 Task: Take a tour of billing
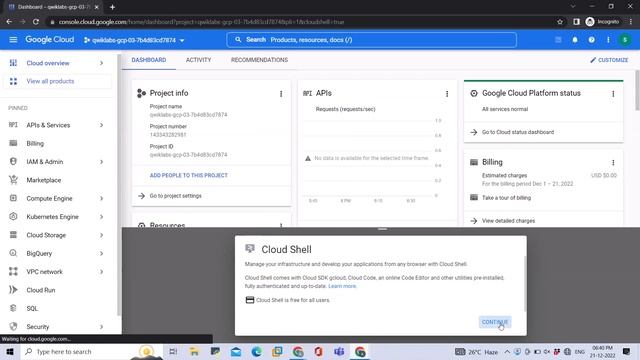[x=506, y=198]
